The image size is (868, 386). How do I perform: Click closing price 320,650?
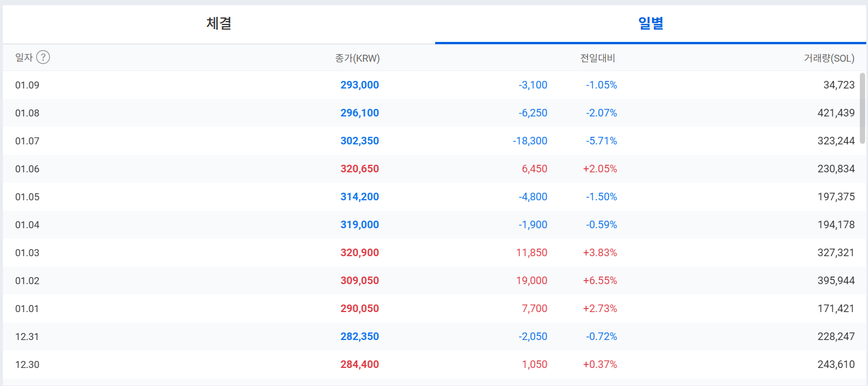360,169
